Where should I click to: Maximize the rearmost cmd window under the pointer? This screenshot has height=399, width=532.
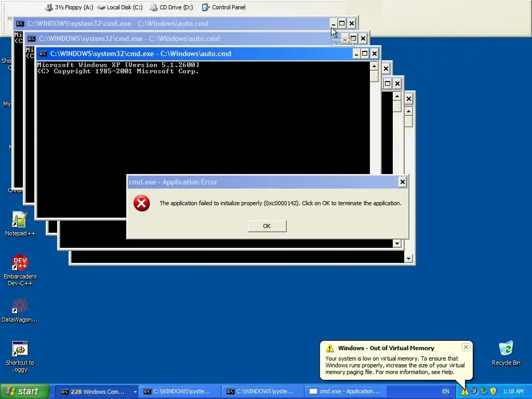pos(342,23)
